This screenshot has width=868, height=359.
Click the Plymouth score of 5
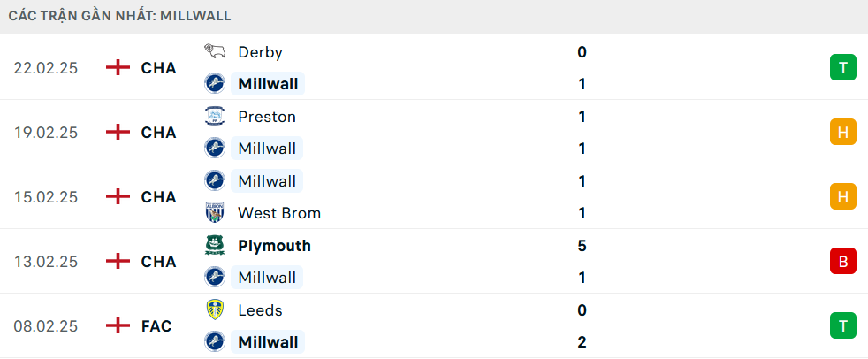click(x=582, y=246)
